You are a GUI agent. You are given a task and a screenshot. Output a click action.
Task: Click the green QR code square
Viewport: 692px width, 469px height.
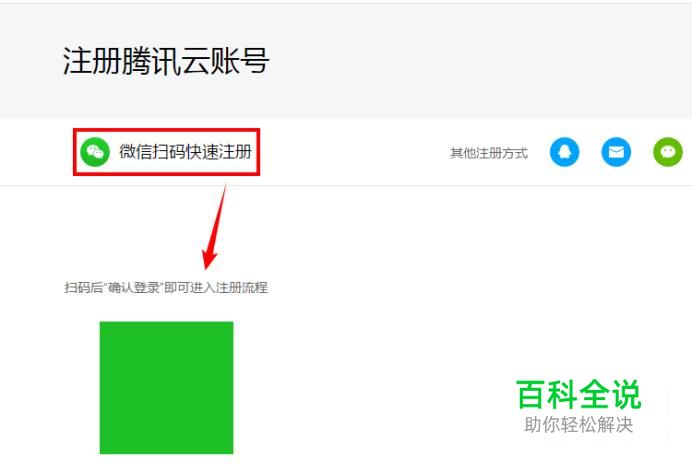click(166, 387)
